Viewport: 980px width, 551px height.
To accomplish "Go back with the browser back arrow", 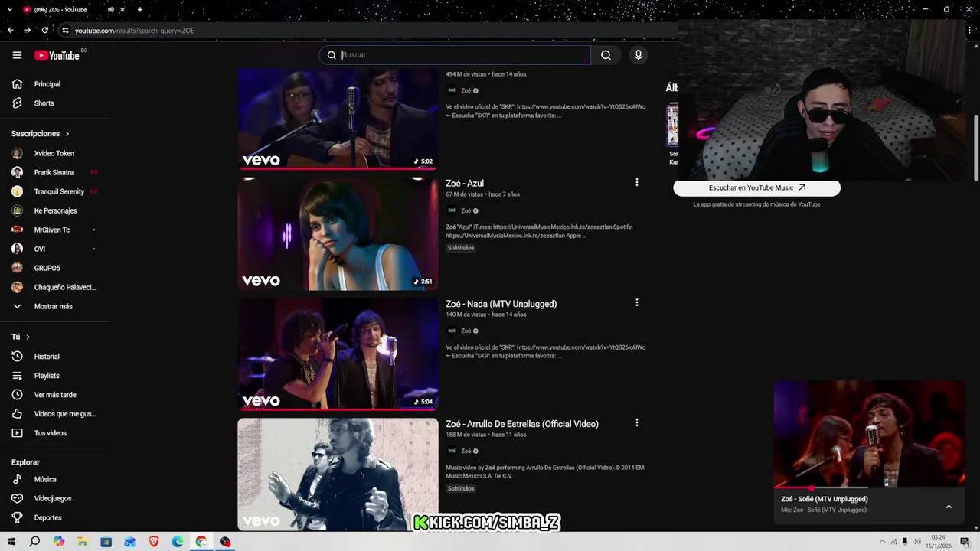I will (x=10, y=31).
